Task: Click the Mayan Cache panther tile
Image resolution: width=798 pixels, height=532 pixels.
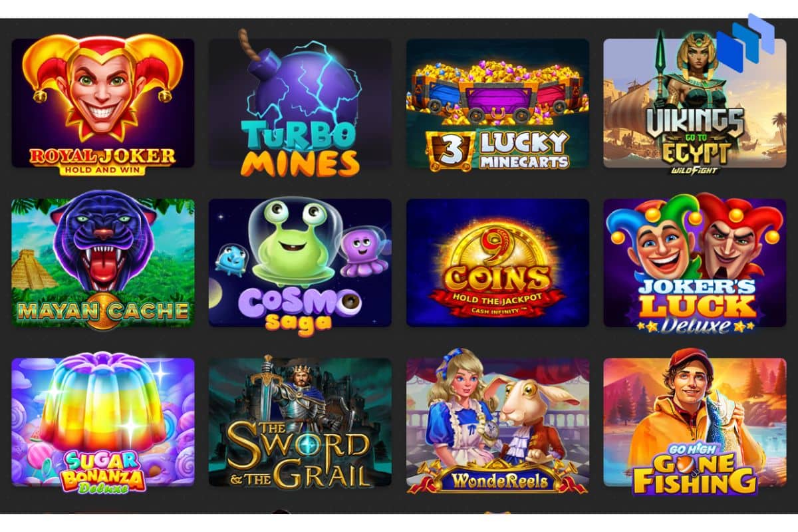Action: point(103,263)
